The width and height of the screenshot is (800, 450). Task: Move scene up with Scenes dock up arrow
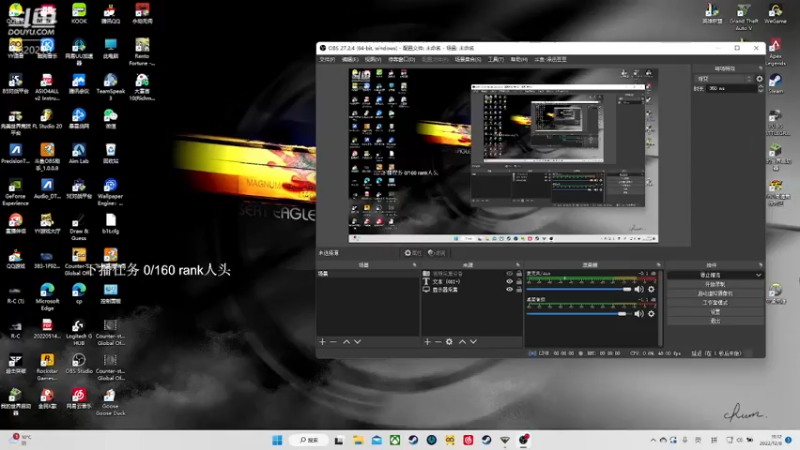coord(346,341)
